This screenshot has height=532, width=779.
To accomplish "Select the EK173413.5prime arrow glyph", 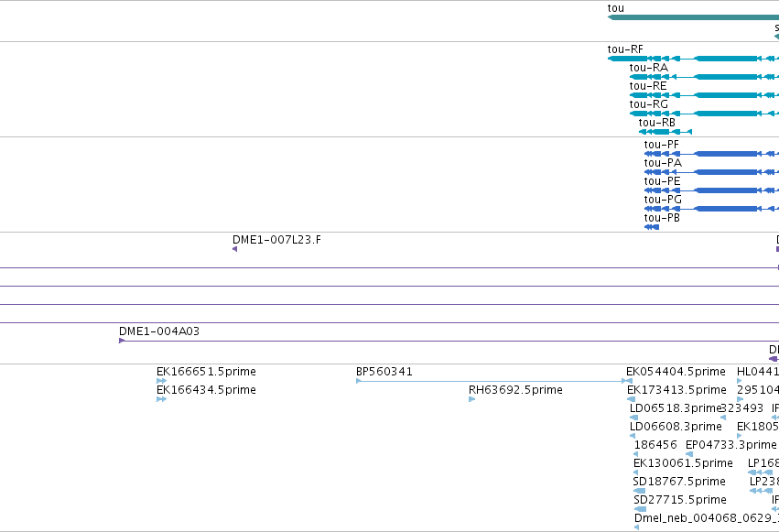I will click(631, 399).
